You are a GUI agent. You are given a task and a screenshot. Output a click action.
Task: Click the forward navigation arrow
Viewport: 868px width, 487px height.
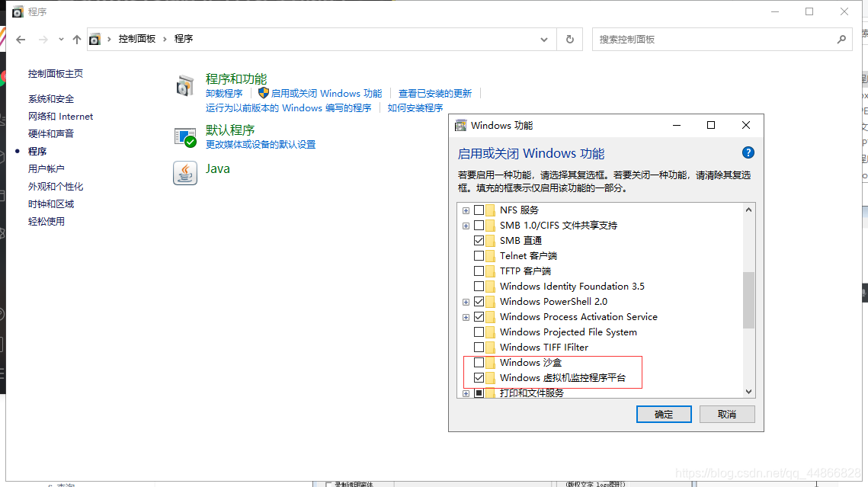coord(43,40)
